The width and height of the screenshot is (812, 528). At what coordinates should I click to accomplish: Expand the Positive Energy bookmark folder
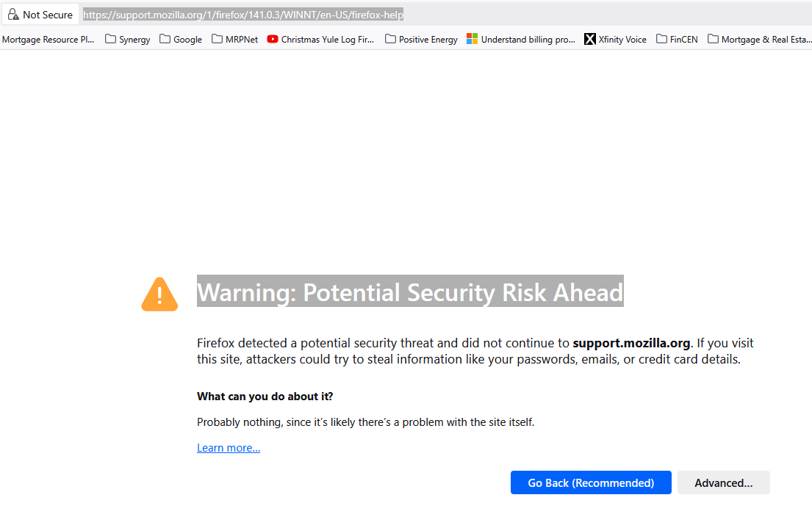pos(421,40)
